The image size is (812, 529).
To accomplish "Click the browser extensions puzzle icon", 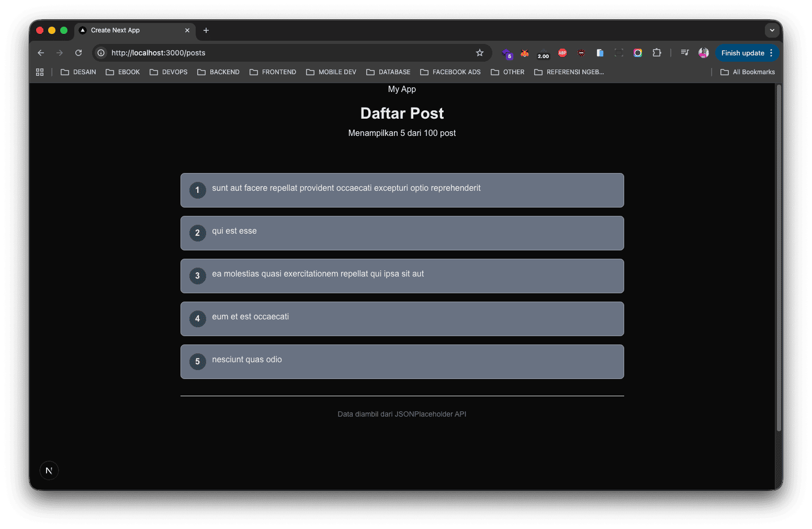I will pos(657,53).
